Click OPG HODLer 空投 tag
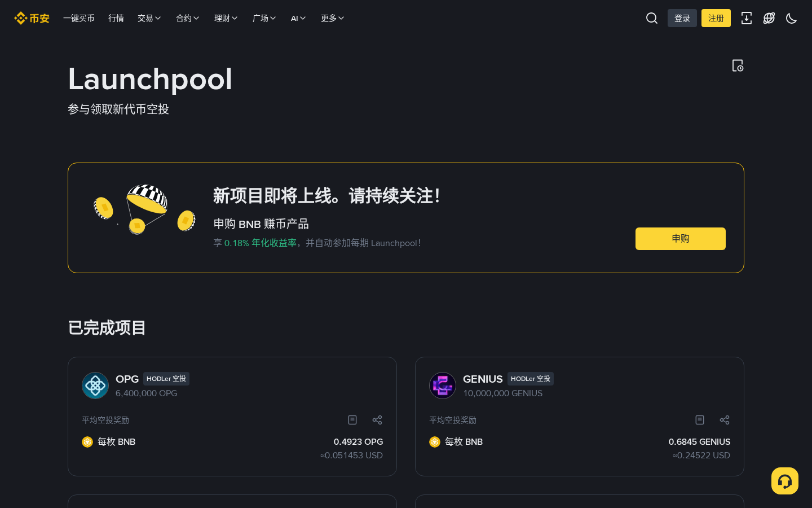Viewport: 812px width, 508px height. 166,379
